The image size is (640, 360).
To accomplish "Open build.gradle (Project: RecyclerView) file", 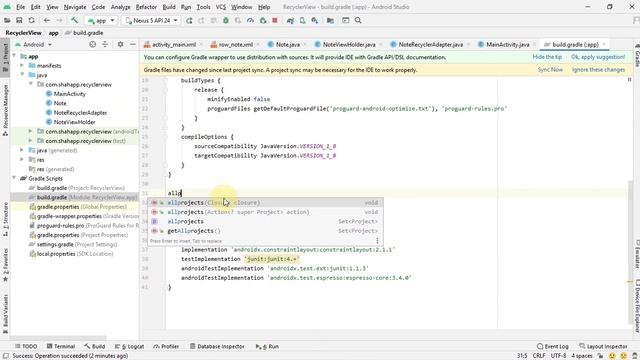I will point(77,188).
